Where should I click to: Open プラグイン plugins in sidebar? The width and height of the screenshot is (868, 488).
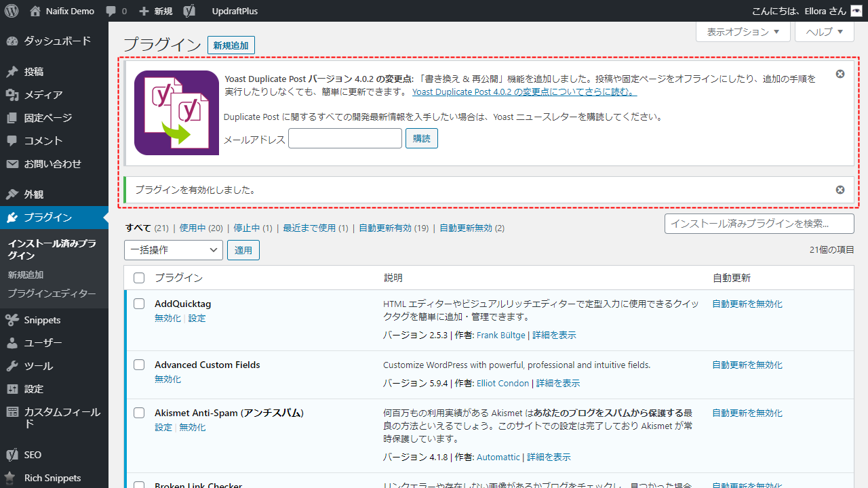click(x=54, y=218)
